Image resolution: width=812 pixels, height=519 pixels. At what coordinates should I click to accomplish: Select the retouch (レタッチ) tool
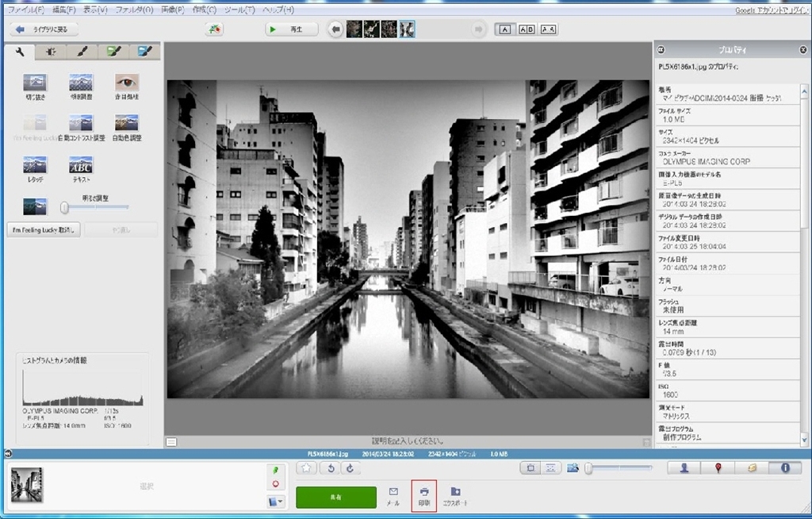[35, 165]
